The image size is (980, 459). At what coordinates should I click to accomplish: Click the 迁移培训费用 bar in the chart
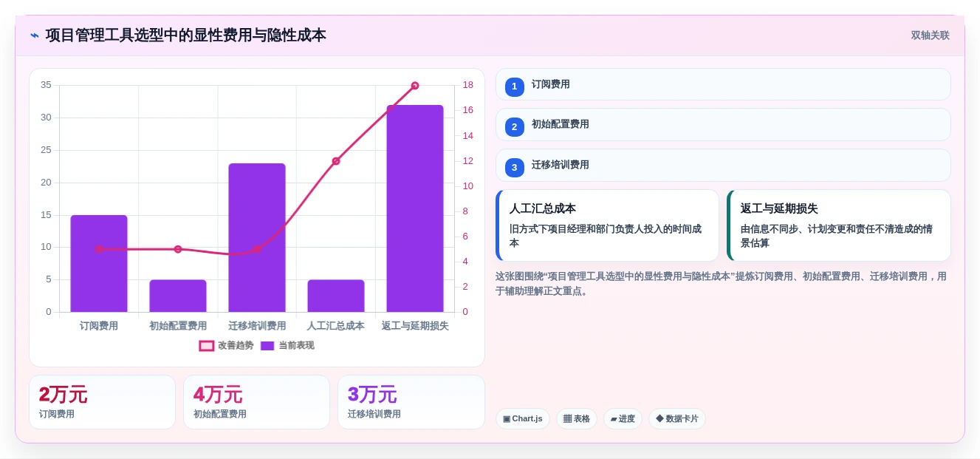257,238
